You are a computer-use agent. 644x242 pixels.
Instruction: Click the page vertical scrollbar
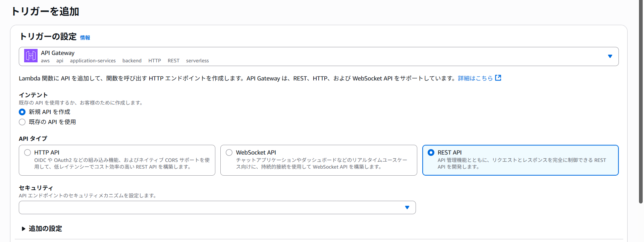pyautogui.click(x=641, y=101)
